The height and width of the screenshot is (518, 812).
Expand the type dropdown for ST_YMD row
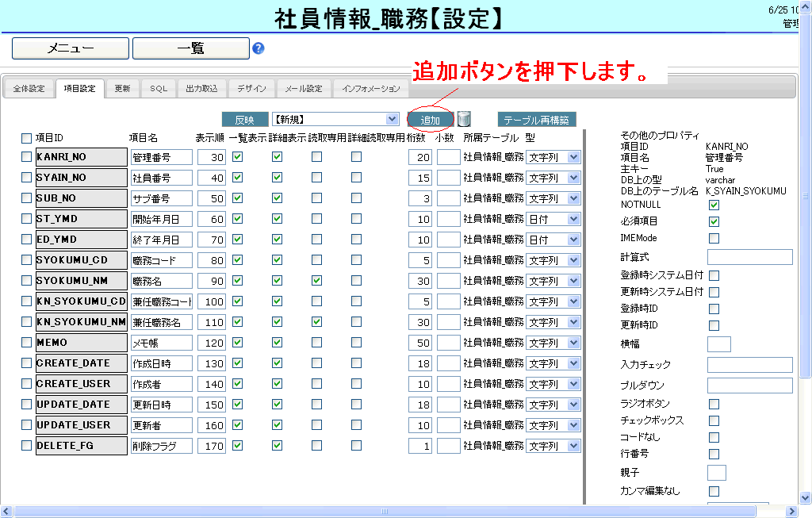(x=553, y=219)
